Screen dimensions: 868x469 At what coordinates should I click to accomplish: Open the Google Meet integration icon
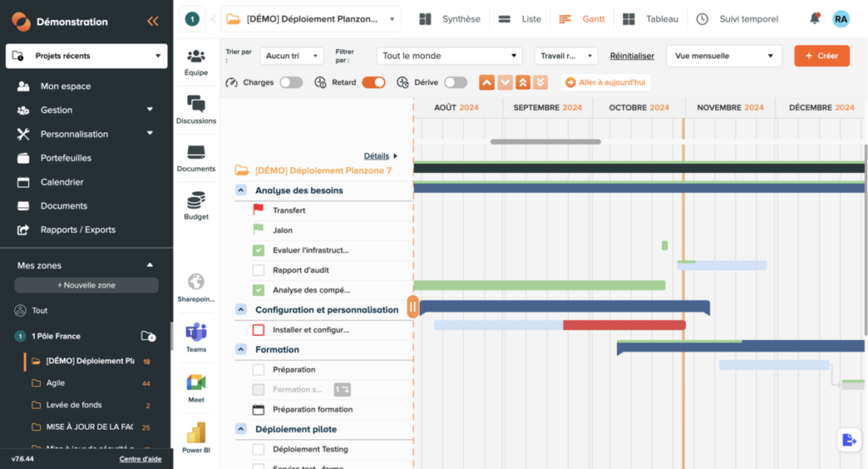196,383
